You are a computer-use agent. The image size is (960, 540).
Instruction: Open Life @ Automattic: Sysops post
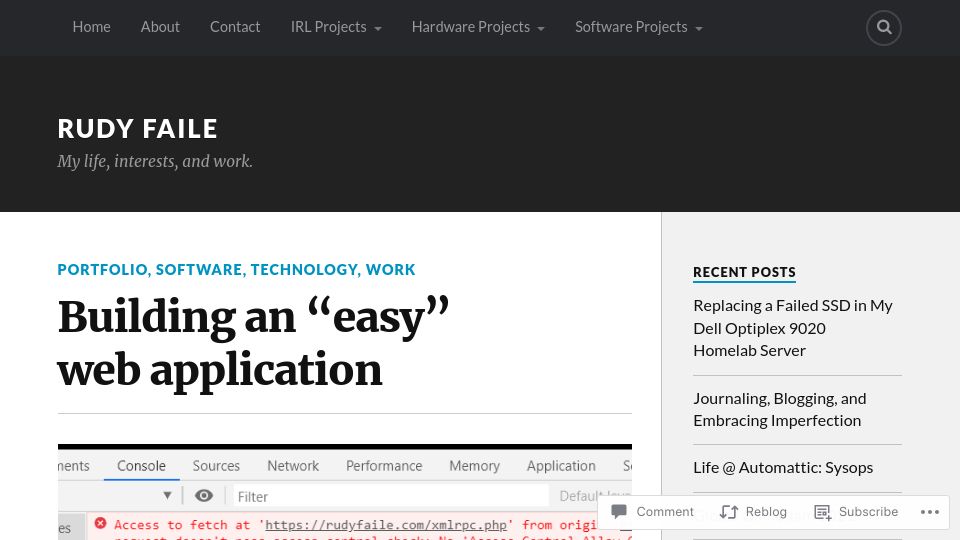click(783, 468)
